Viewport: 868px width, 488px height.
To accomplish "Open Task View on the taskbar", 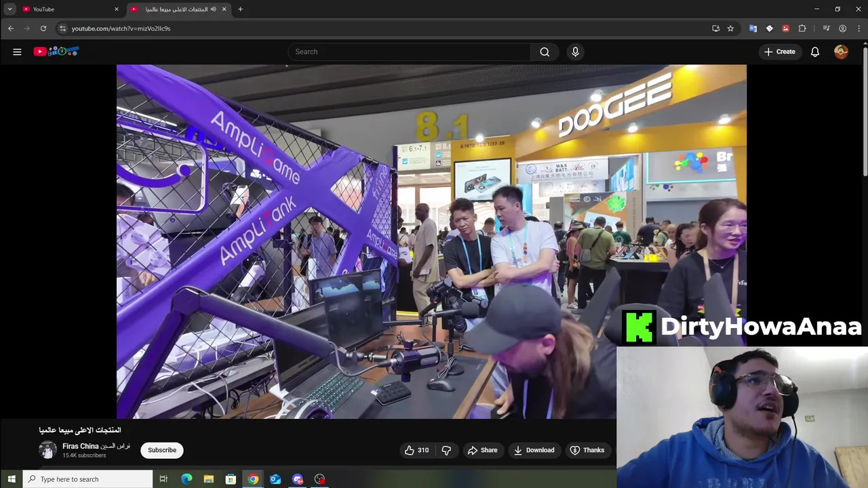I will pyautogui.click(x=163, y=479).
